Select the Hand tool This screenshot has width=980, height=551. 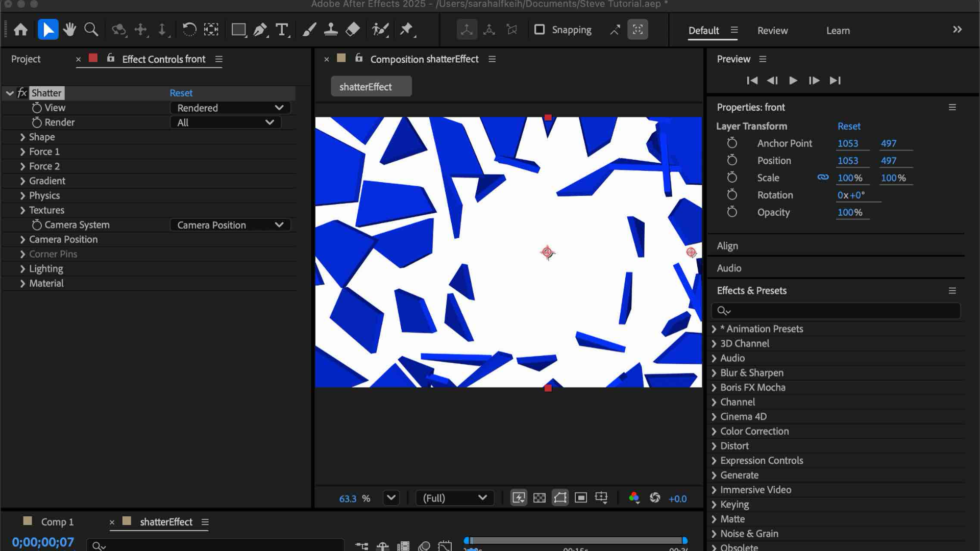click(69, 29)
